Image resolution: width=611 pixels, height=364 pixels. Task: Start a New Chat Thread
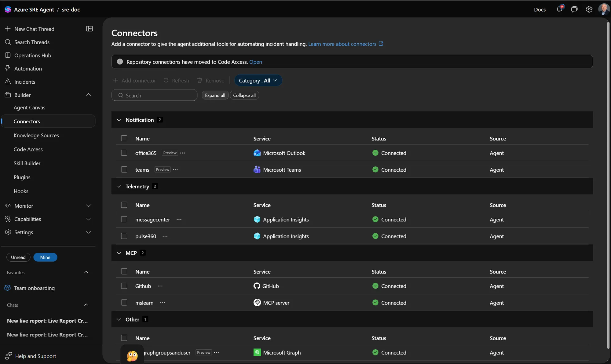click(x=34, y=29)
